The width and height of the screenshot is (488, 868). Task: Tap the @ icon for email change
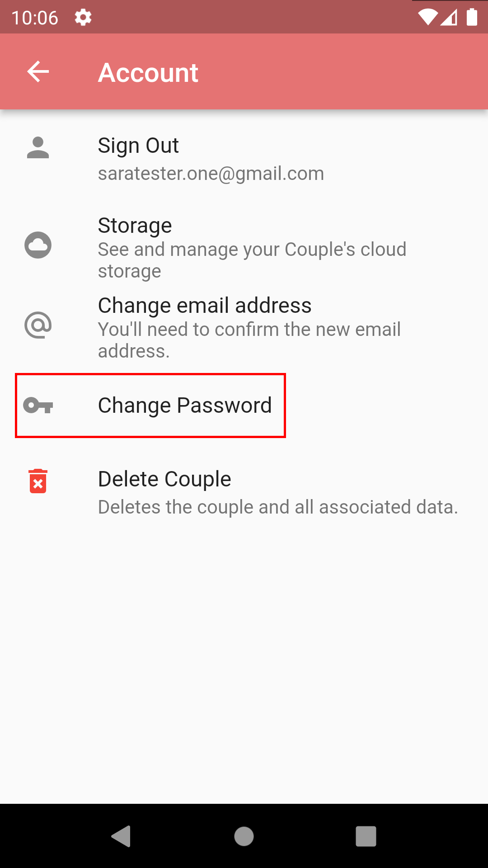(38, 325)
